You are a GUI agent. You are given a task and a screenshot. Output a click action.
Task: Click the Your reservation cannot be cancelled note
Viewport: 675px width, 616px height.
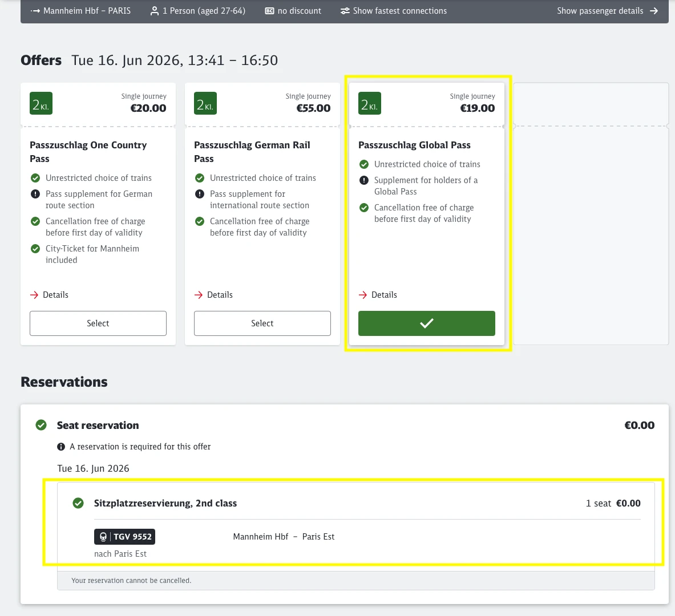tap(131, 581)
